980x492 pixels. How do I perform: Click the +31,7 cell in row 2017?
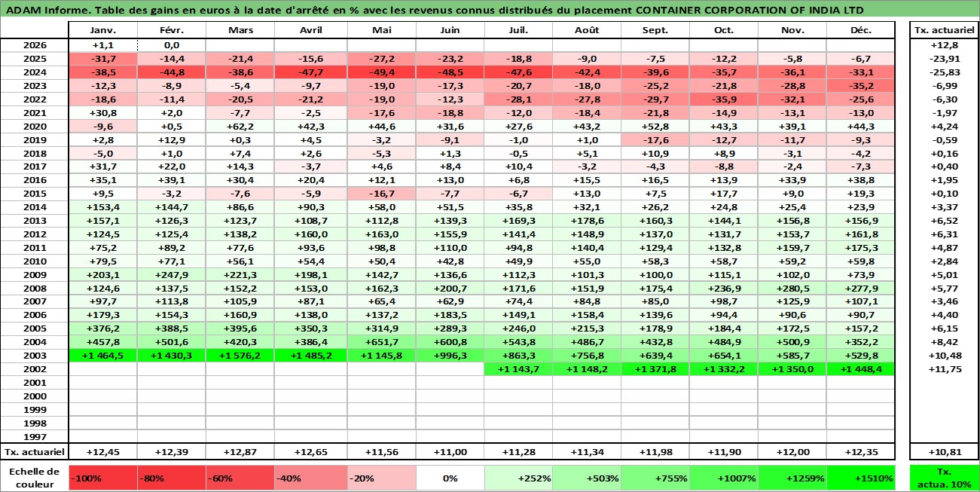click(x=102, y=167)
